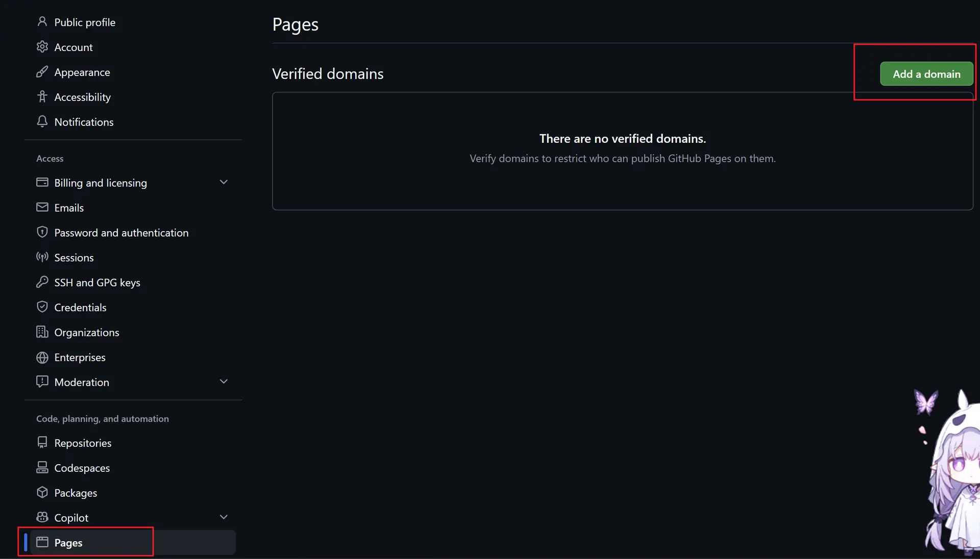Image resolution: width=980 pixels, height=559 pixels.
Task: Open Repositories settings
Action: [x=133, y=443]
